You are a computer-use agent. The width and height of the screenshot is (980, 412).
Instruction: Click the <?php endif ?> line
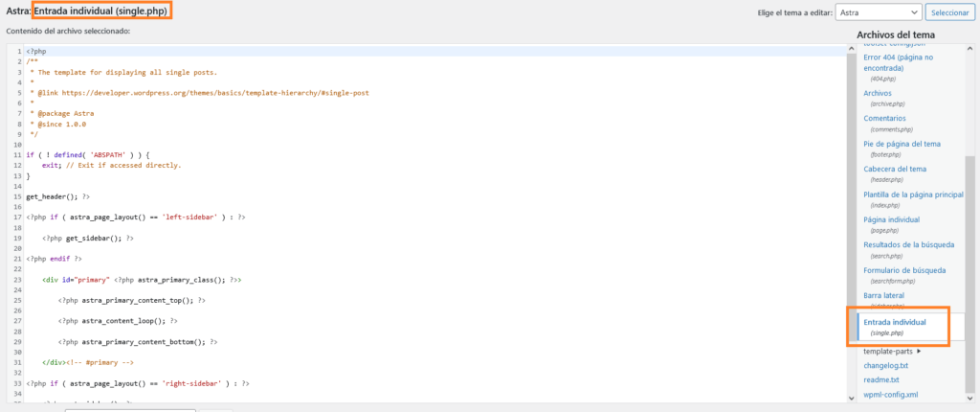(x=54, y=259)
